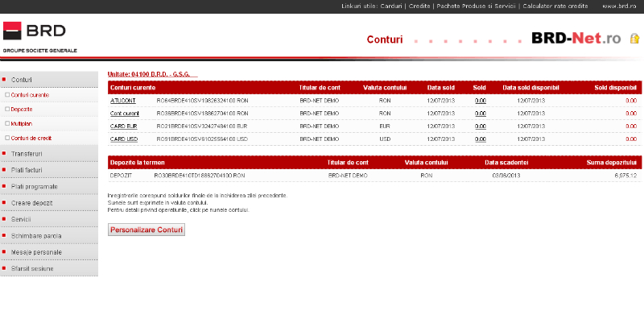Open Depozite submenu item
The width and height of the screenshot is (644, 315).
[22, 110]
